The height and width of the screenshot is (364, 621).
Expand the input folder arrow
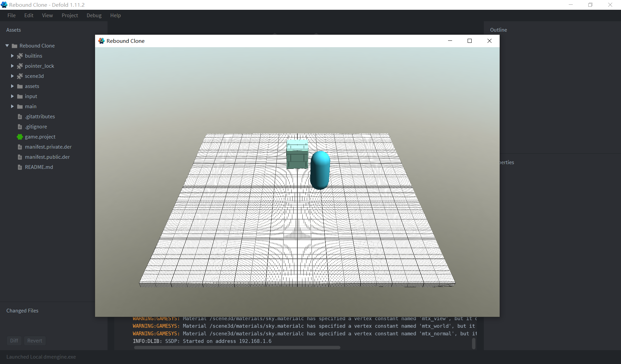coord(12,96)
